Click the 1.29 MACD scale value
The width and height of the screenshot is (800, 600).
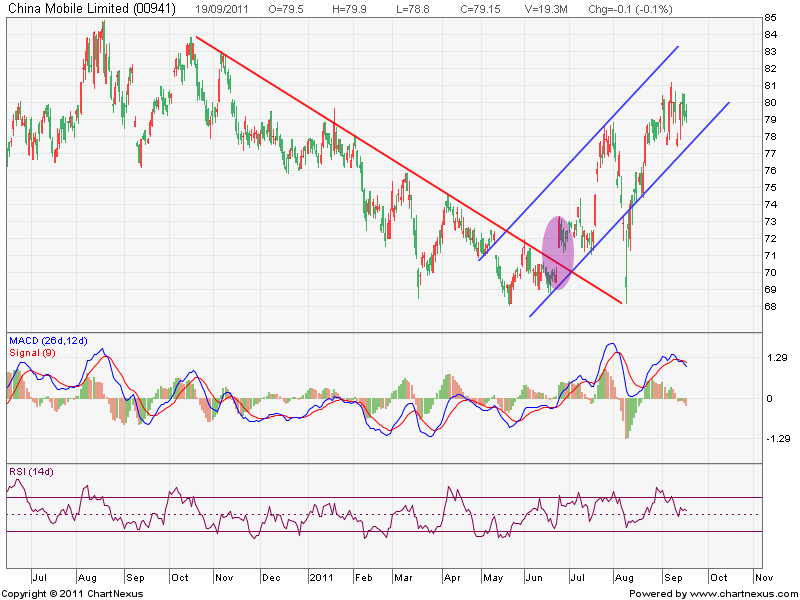pos(774,357)
